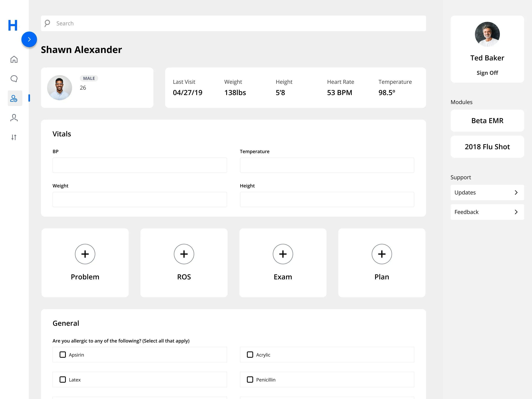The height and width of the screenshot is (399, 532).
Task: Click Sign Off under Ted Baker
Action: coord(487,73)
